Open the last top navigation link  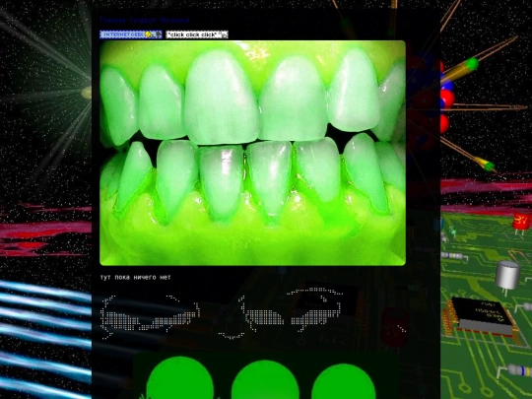point(174,21)
